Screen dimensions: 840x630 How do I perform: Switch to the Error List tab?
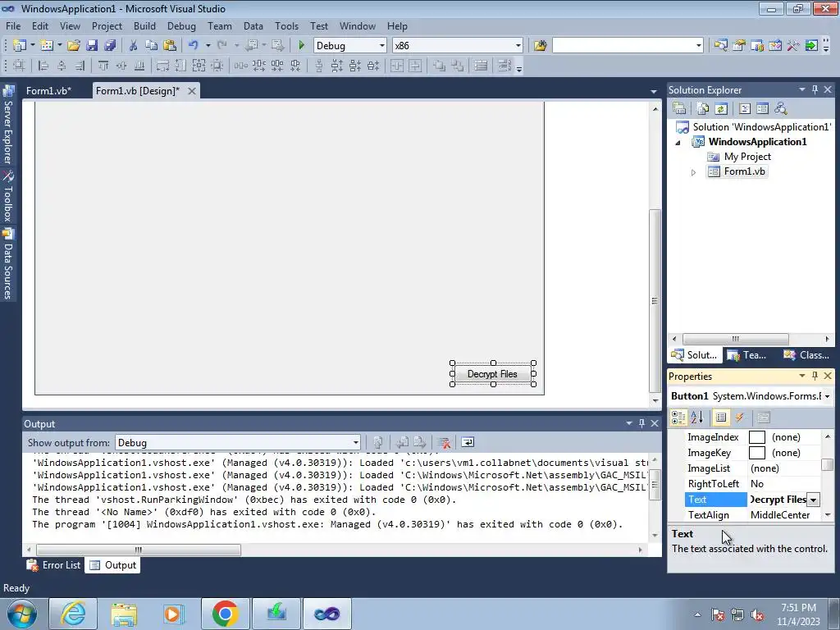pyautogui.click(x=54, y=564)
